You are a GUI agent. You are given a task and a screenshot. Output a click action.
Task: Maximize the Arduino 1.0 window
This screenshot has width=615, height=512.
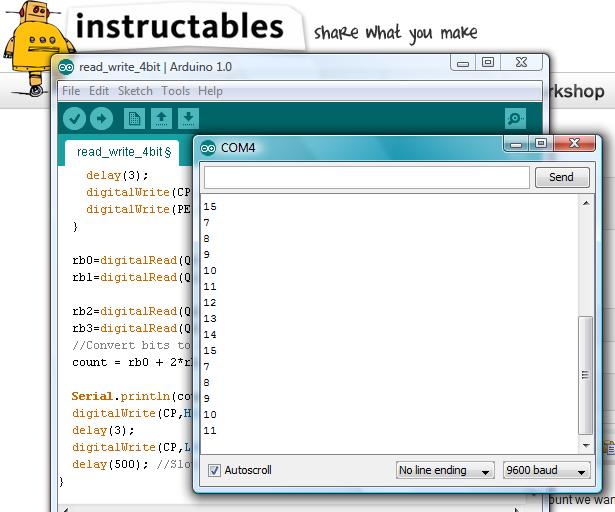click(x=488, y=62)
